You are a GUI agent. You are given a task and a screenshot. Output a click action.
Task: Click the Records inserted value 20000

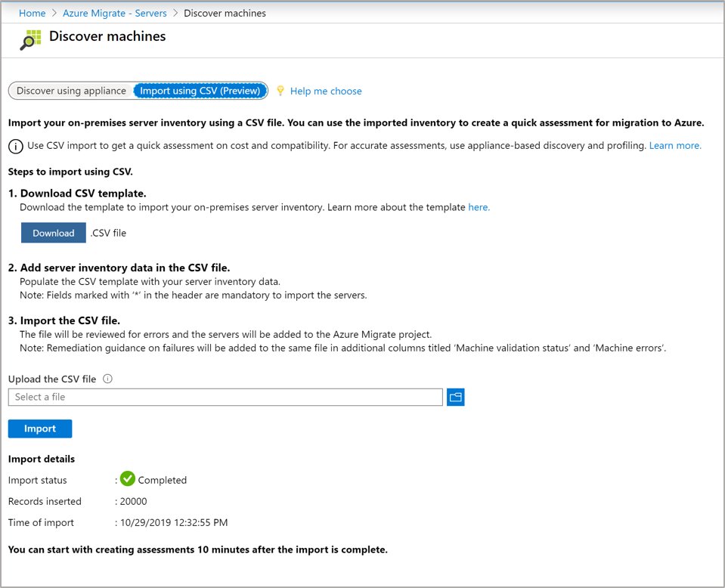pos(133,501)
